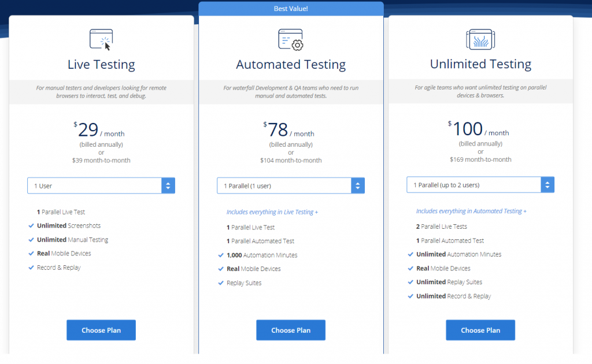Click checkmark next to 1,000 Automation Minutes
Screen dimensions: 592x364
coord(221,255)
